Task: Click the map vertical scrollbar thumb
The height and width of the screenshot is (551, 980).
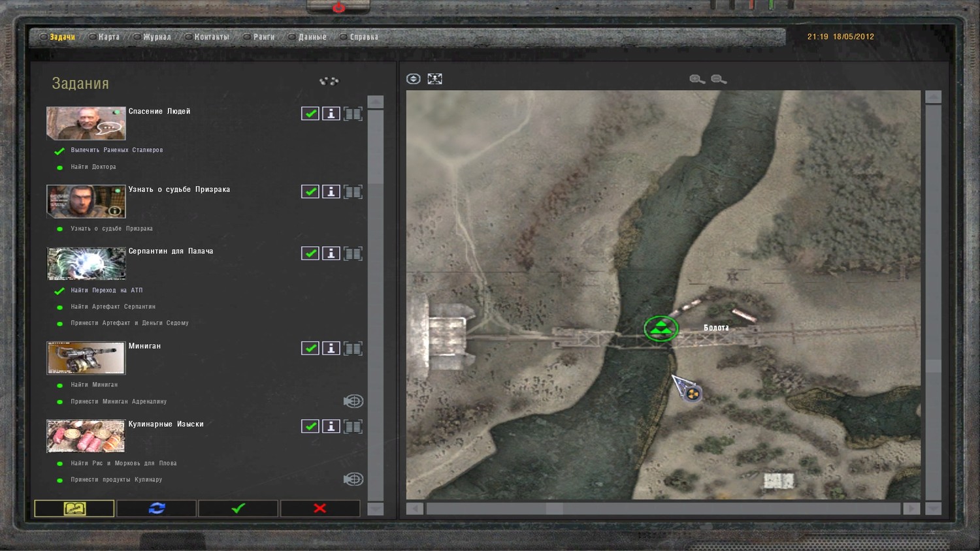Action: point(934,366)
